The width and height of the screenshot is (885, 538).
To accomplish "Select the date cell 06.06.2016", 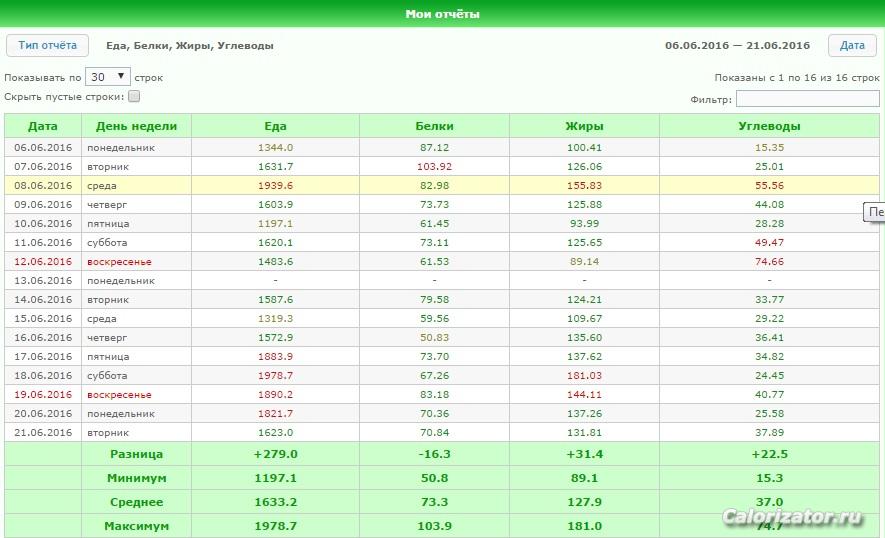I will (43, 147).
